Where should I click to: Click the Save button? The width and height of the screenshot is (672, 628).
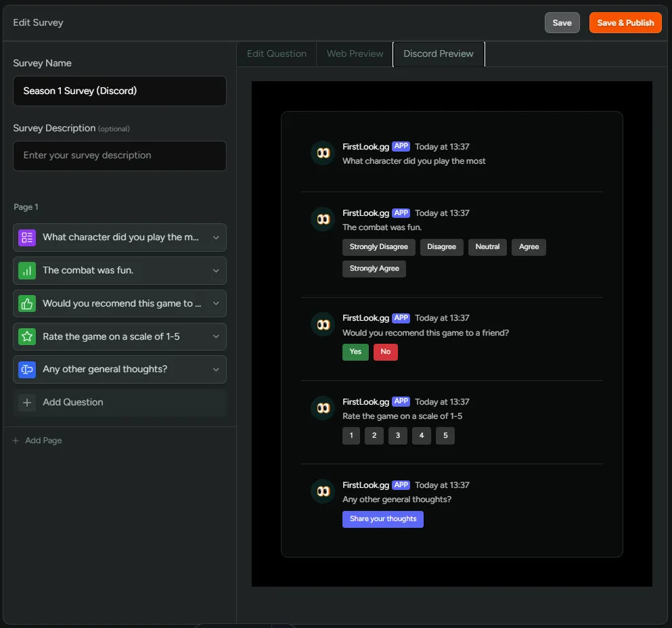pos(562,22)
